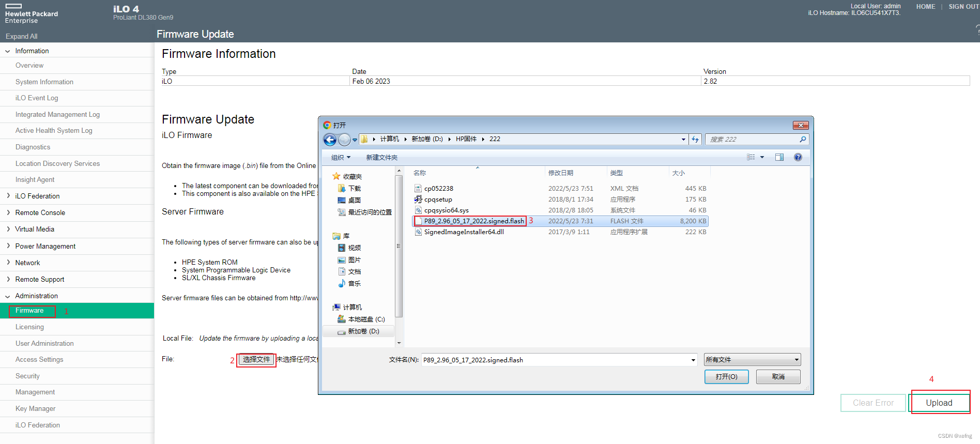This screenshot has height=444, width=980.
Task: Click the Clear Error button
Action: 873,403
